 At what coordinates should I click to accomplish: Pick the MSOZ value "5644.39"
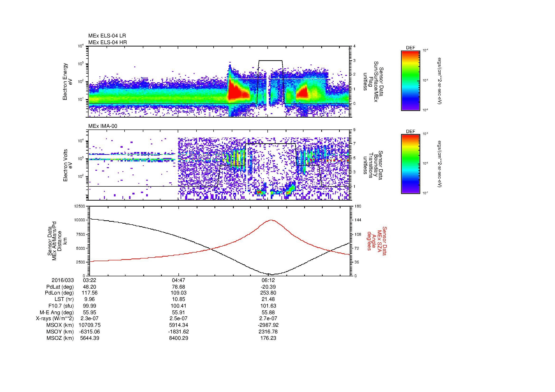point(89,338)
